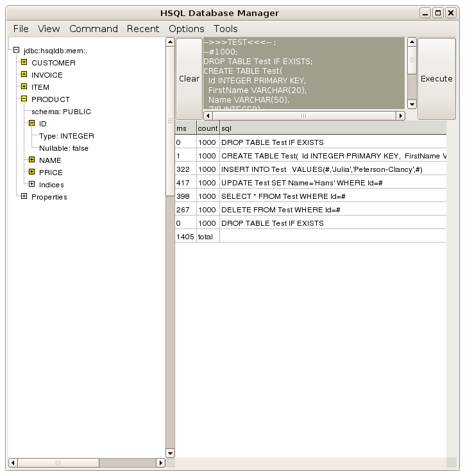Click the tree panel scroll up arrow
Image resolution: width=465 pixels, height=476 pixels.
point(170,42)
